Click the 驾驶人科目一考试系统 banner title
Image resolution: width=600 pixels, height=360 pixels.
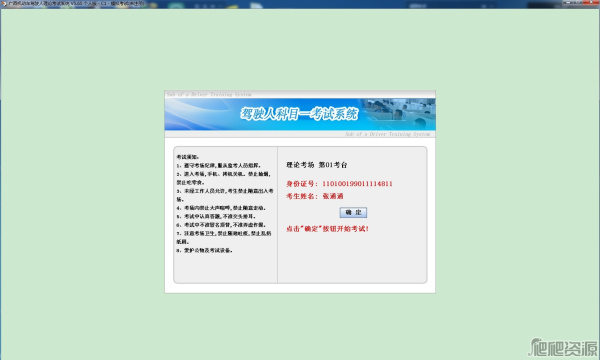pyautogui.click(x=299, y=114)
